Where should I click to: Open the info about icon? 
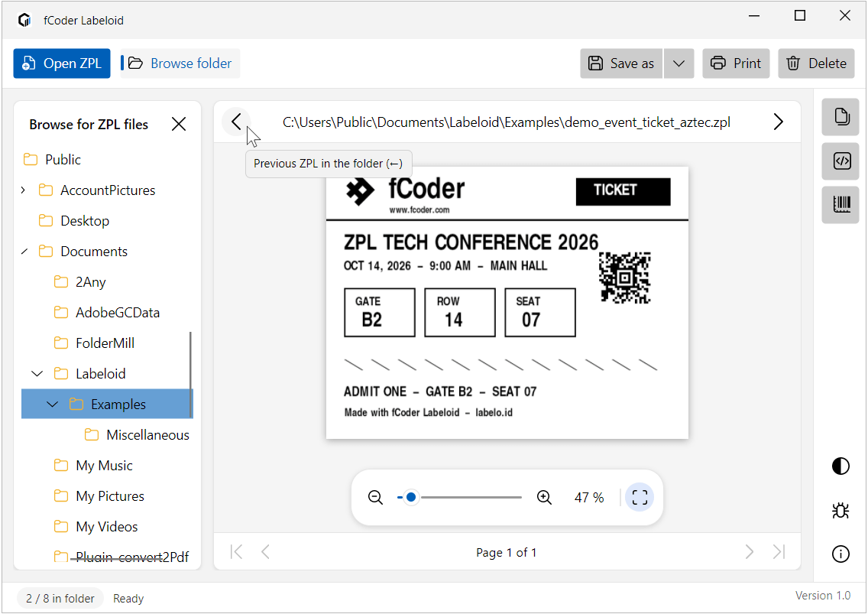tap(840, 554)
